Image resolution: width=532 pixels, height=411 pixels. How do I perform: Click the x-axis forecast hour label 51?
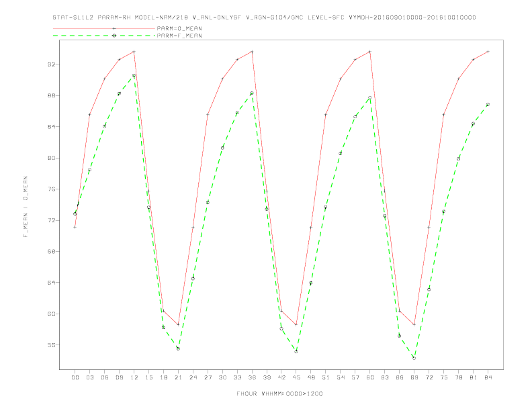point(326,377)
